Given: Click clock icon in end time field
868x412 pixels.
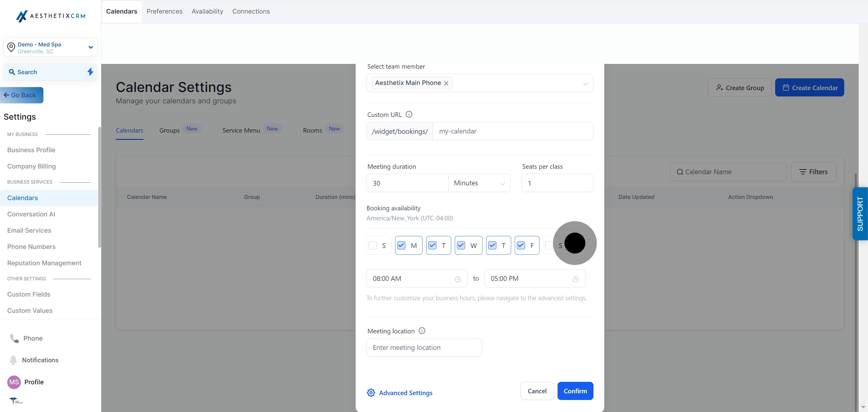Looking at the screenshot, I should pyautogui.click(x=576, y=279).
